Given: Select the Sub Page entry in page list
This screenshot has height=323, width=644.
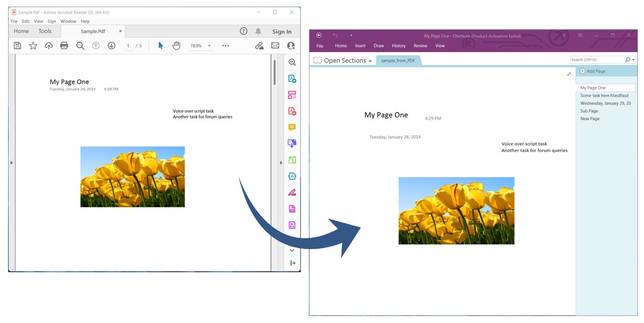Looking at the screenshot, I should click(x=589, y=111).
